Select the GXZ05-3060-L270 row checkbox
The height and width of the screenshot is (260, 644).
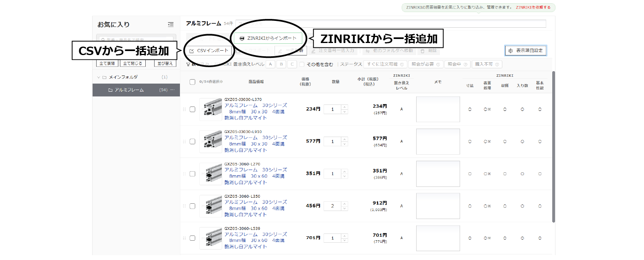coord(192,174)
